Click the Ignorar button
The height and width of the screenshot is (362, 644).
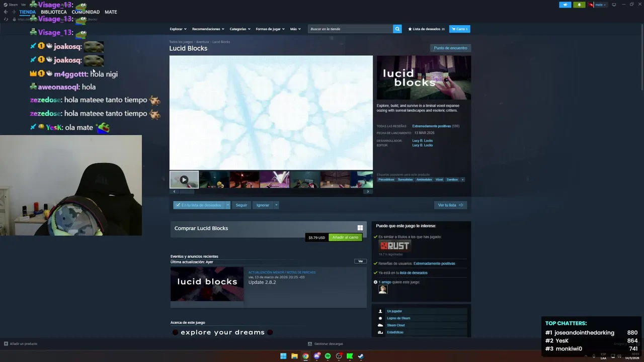tap(263, 205)
